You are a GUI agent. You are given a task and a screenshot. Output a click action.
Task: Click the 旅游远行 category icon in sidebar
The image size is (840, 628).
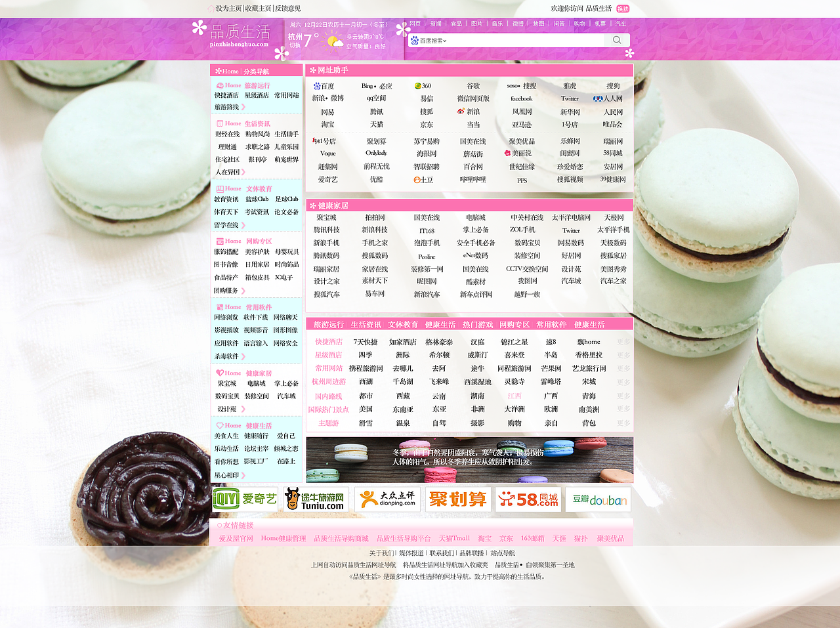click(220, 85)
